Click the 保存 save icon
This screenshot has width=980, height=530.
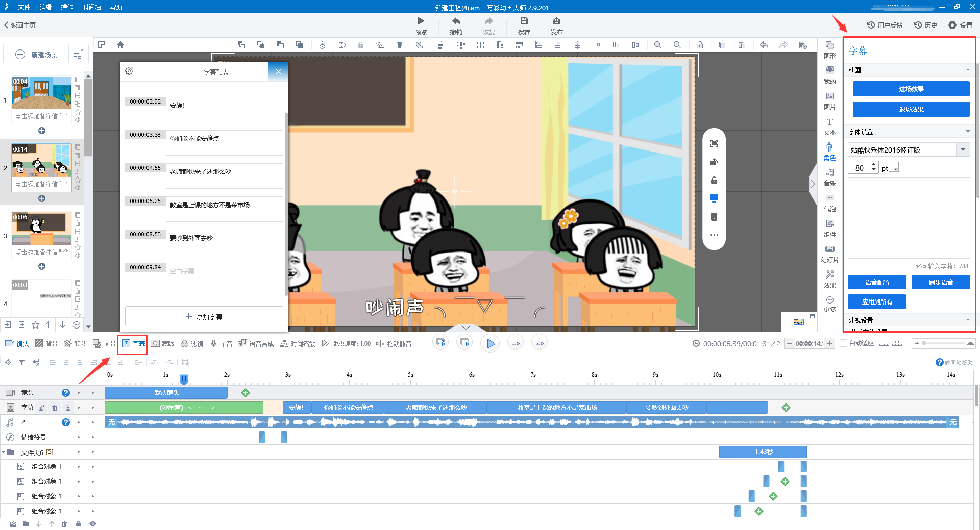click(x=524, y=21)
